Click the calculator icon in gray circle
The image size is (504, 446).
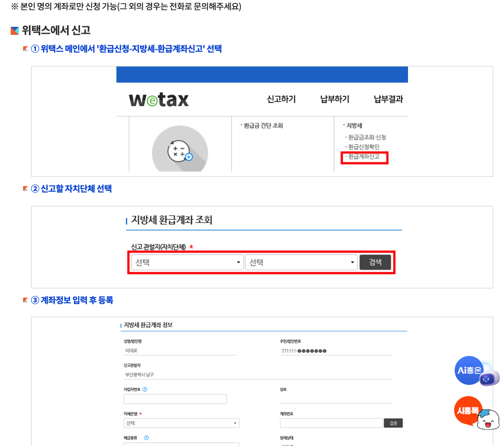(x=180, y=148)
